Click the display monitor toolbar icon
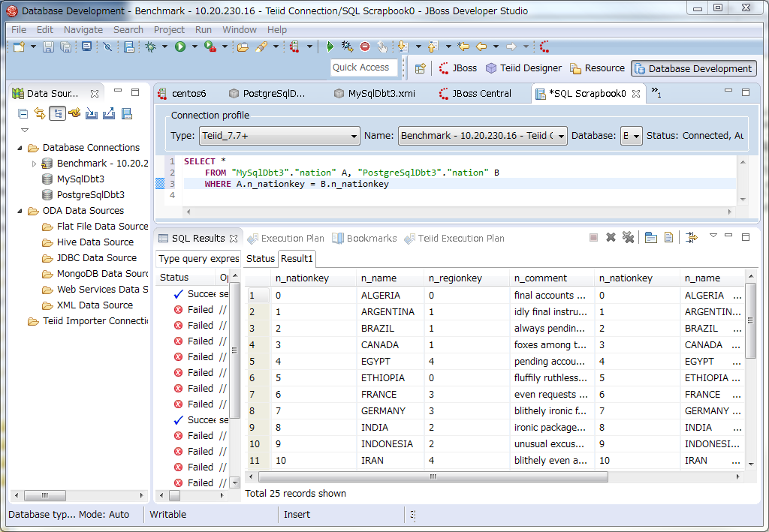This screenshot has width=769, height=532. coord(87,47)
